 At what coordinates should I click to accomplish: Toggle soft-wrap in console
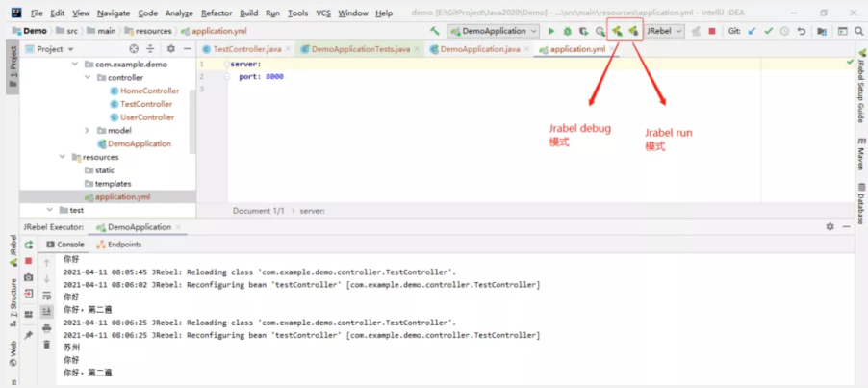(47, 296)
